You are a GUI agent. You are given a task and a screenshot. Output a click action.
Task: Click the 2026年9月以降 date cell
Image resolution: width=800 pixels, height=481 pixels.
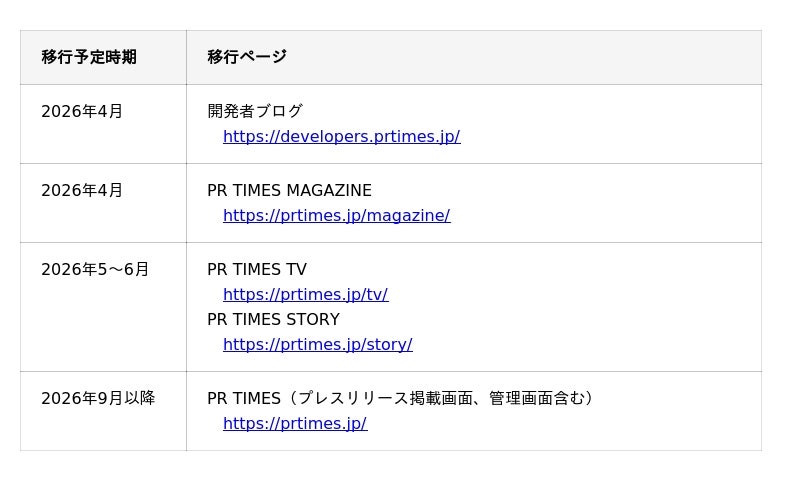(x=98, y=399)
